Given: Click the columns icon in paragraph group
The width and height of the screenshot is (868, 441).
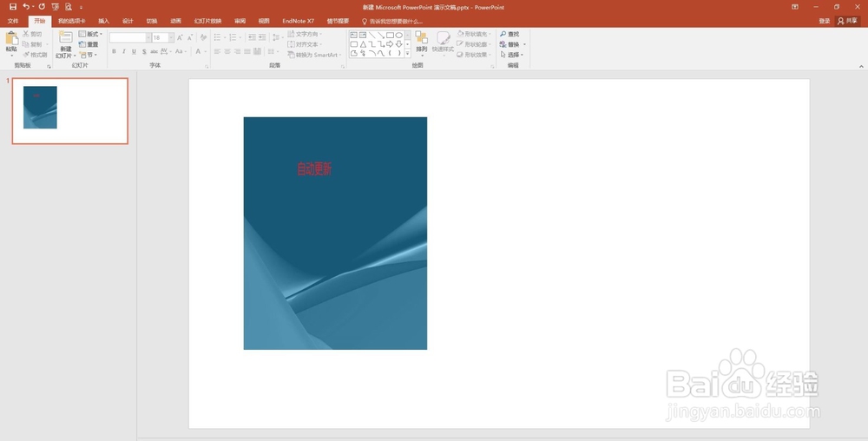Looking at the screenshot, I should coord(271,51).
